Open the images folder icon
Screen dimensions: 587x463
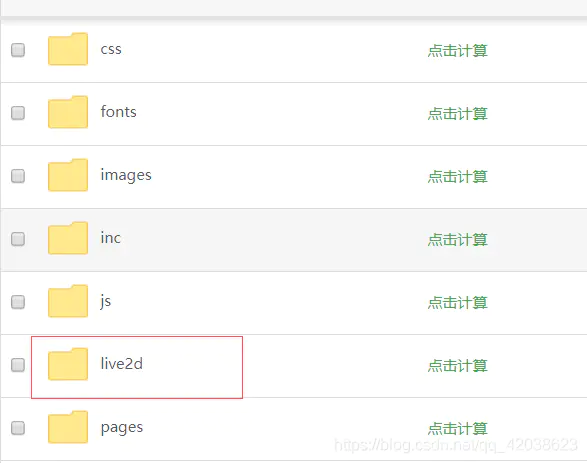68,175
